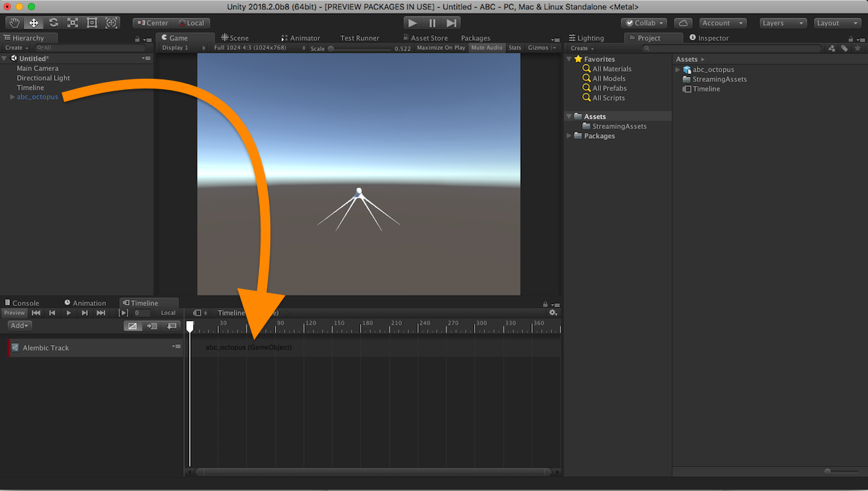Click the Pause button in top toolbar
Image resolution: width=868 pixels, height=491 pixels.
[432, 23]
